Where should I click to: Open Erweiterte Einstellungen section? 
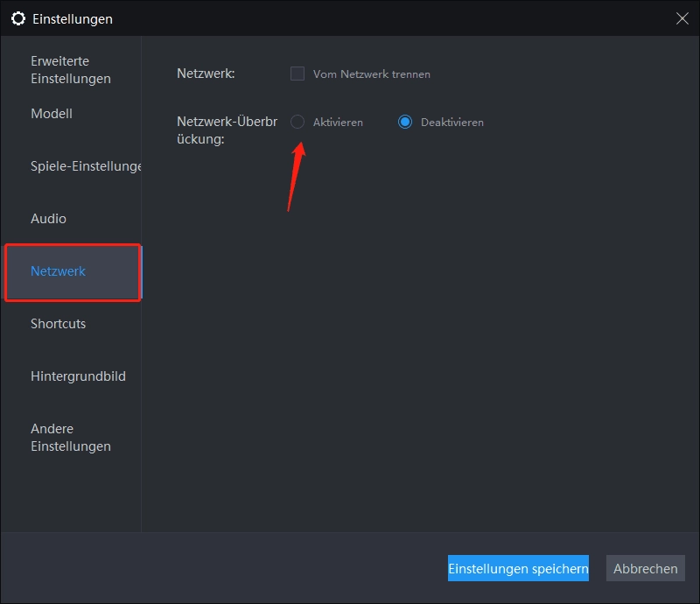(x=71, y=70)
